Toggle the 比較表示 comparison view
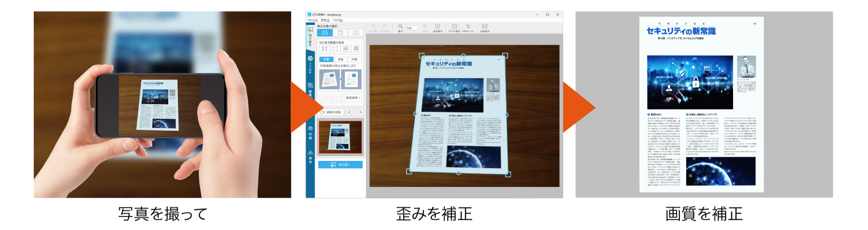This screenshot has width=868, height=230. (x=485, y=27)
